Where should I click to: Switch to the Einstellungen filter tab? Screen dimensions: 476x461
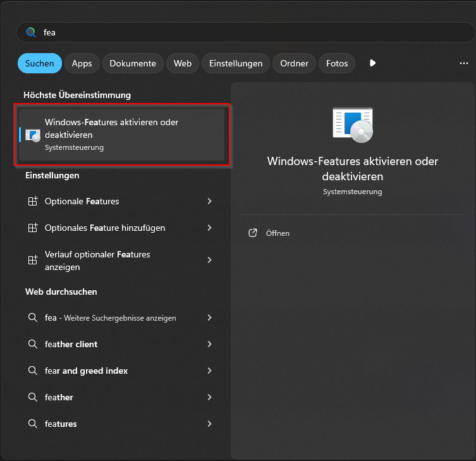(x=236, y=63)
